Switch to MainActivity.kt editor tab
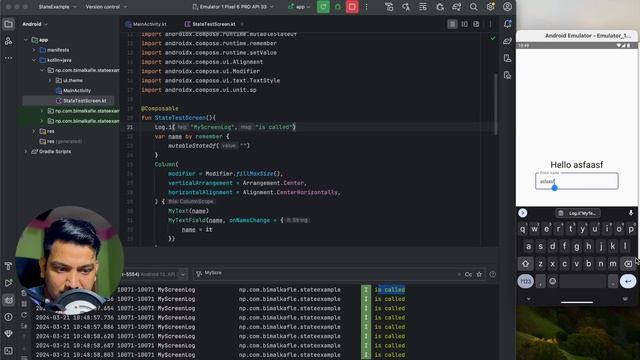Image resolution: width=640 pixels, height=360 pixels. pos(146,24)
